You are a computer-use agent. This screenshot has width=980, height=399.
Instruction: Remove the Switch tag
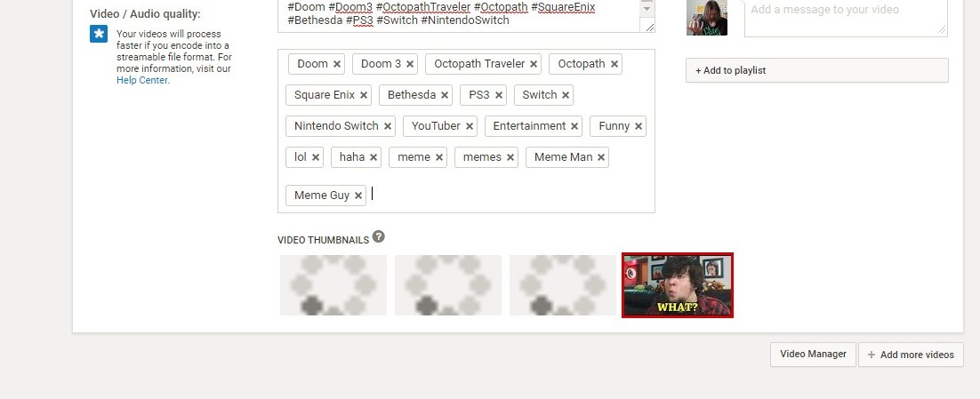566,96
